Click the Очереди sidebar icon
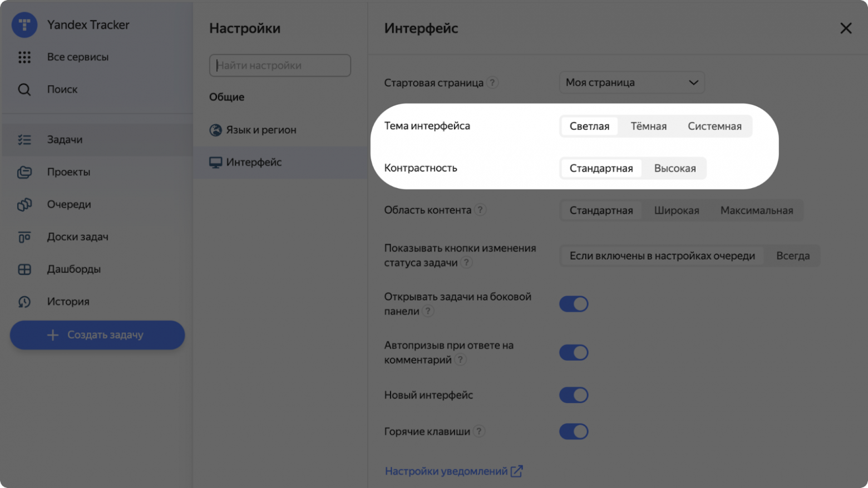868x488 pixels. tap(24, 204)
